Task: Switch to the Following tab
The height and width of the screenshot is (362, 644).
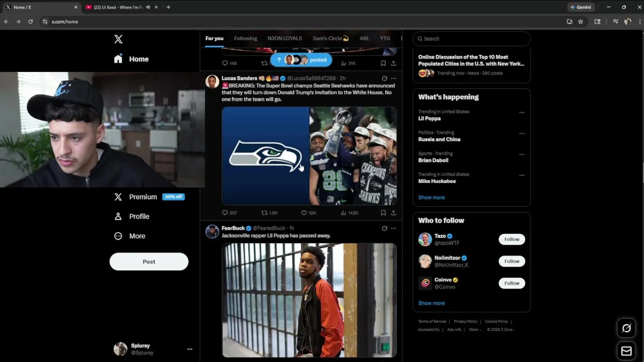Action: (246, 38)
